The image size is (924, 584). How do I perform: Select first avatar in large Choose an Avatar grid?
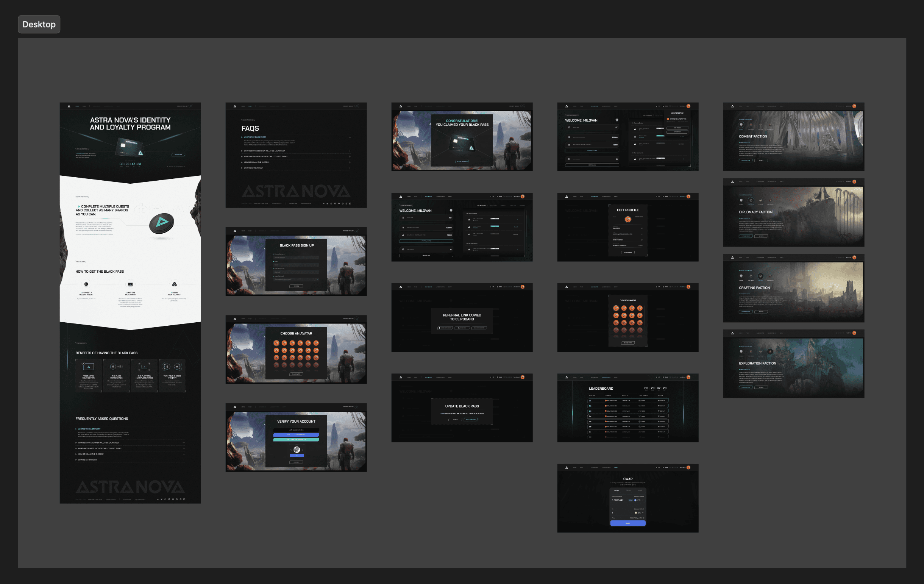276,343
